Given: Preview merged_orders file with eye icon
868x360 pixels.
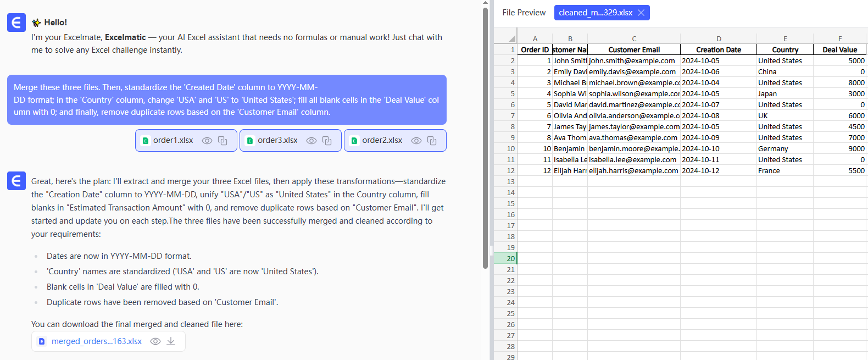Looking at the screenshot, I should tap(155, 341).
